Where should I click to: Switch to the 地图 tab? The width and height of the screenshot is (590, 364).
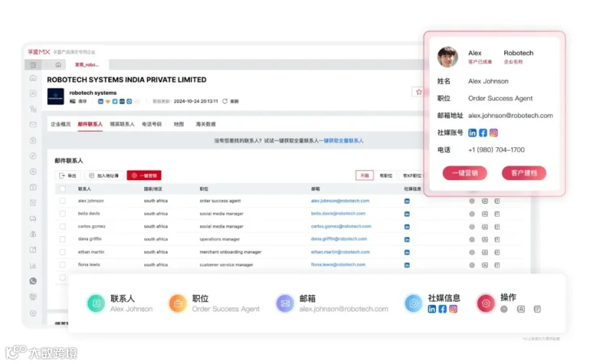(179, 124)
